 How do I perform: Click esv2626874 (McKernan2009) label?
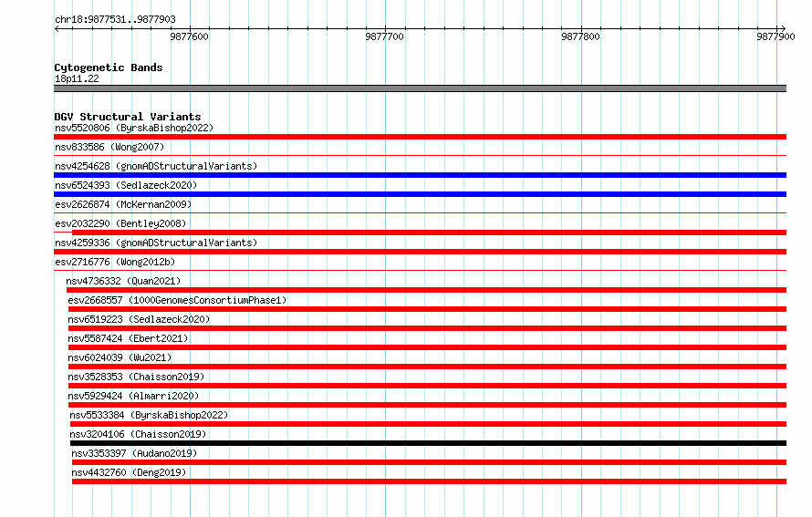coord(123,204)
